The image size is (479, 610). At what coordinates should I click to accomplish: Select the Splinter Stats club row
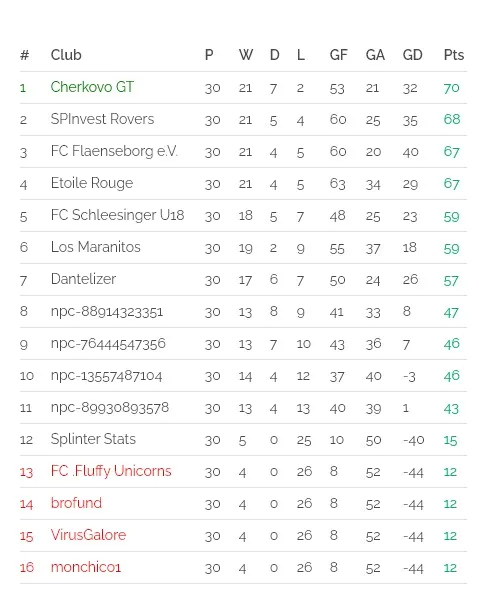(x=243, y=440)
